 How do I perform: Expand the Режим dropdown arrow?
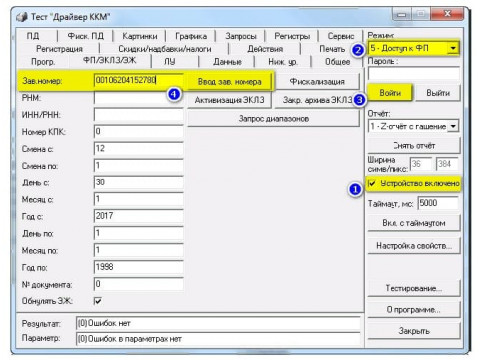[452, 48]
